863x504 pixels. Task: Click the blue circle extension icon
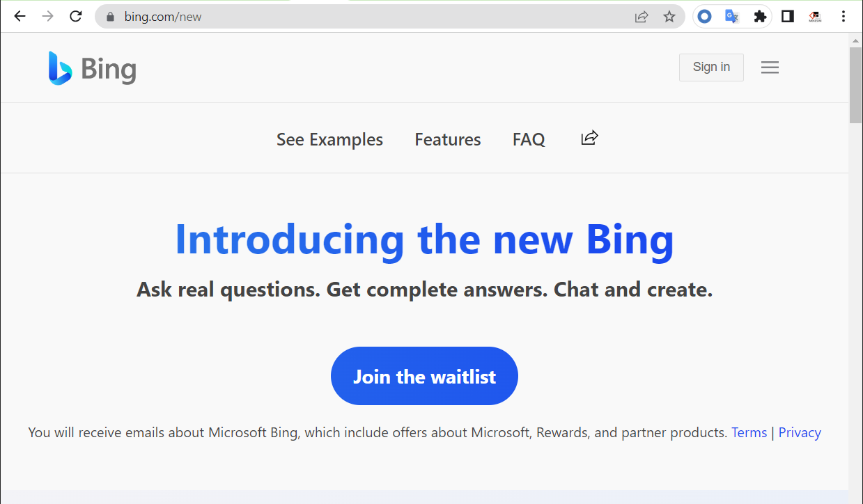[705, 17]
